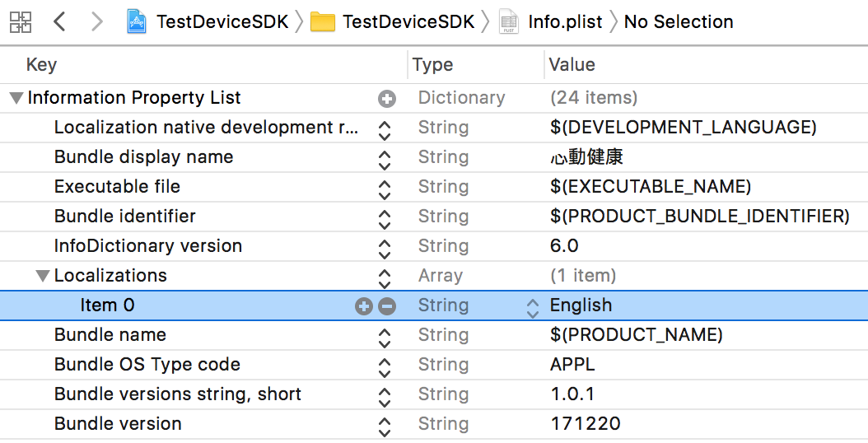Image resolution: width=868 pixels, height=443 pixels.
Task: Collapse the Information Property List triangle
Action: (16, 98)
